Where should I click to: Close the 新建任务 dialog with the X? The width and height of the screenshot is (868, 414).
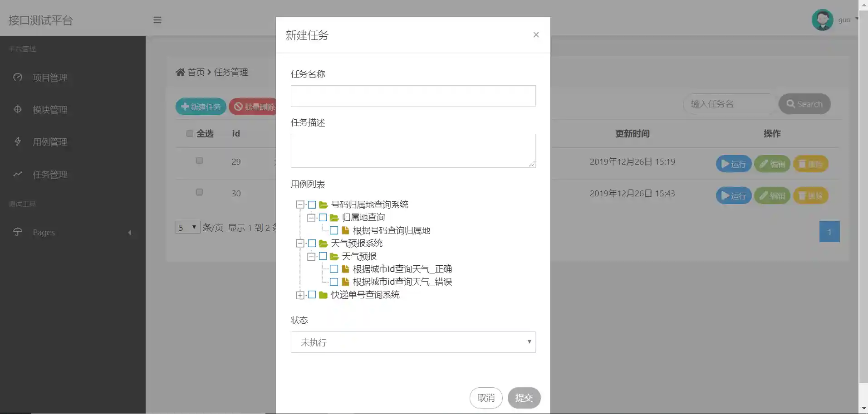click(x=536, y=35)
